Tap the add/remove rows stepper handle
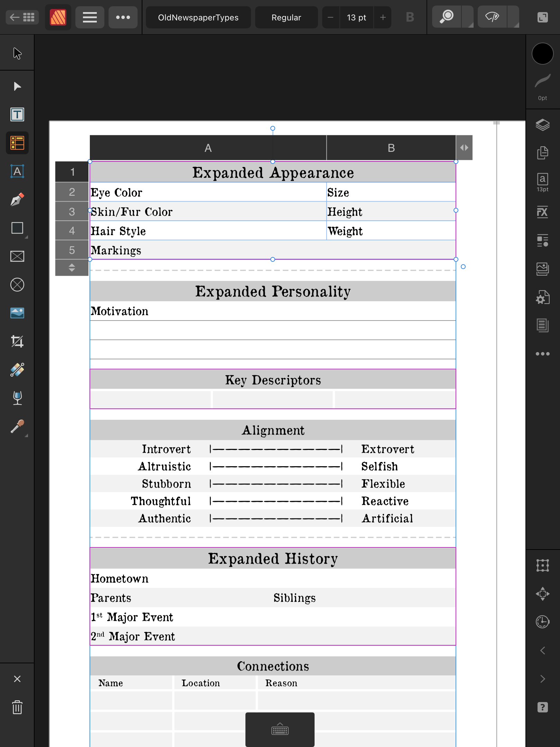 (72, 268)
